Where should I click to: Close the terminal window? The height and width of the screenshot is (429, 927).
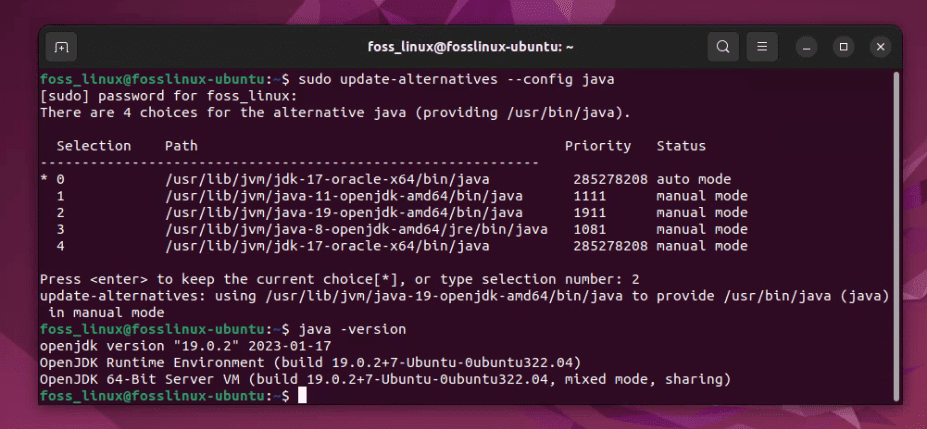880,47
